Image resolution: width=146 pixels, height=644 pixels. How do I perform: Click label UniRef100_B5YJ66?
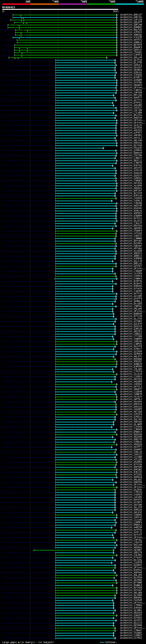tap(131, 95)
